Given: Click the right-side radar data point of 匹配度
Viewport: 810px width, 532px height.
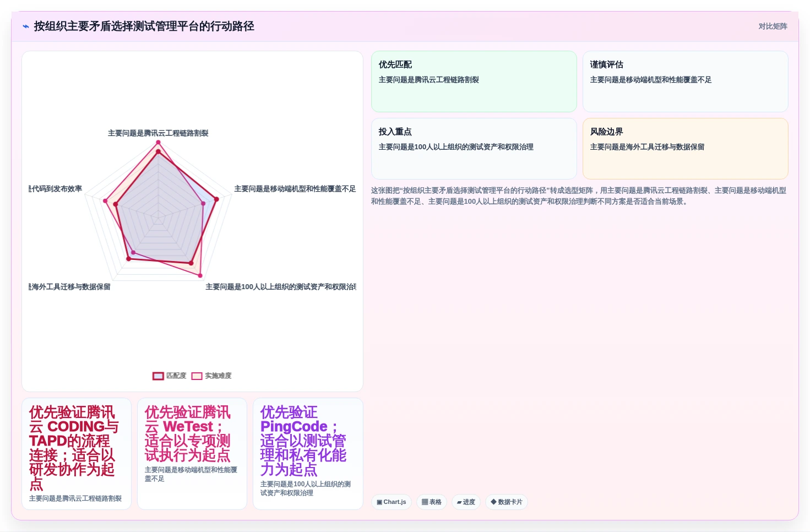Looking at the screenshot, I should coord(216,199).
